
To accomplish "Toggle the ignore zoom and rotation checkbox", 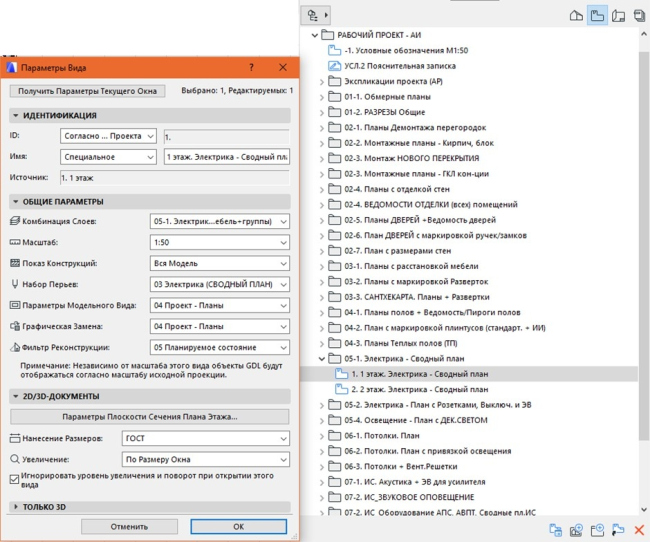I will pos(14,479).
